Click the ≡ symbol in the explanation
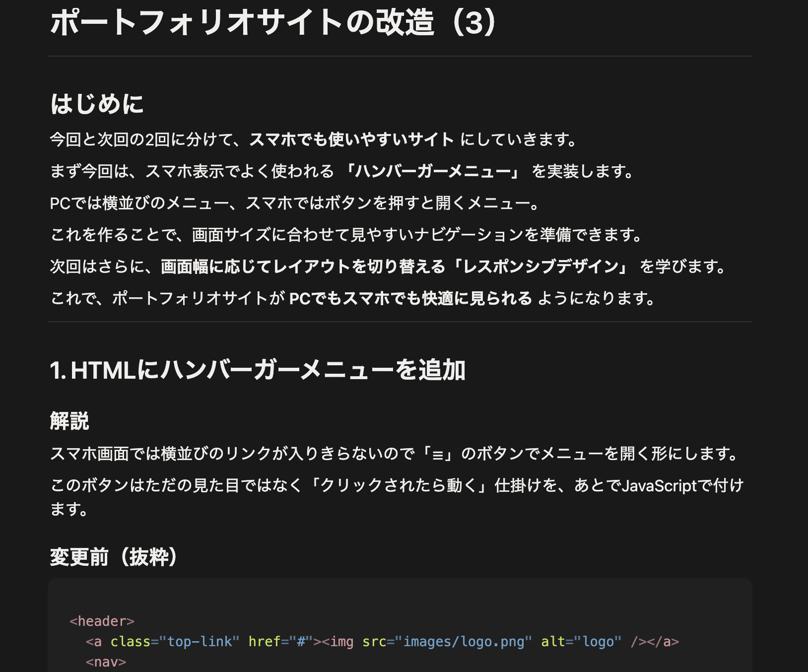This screenshot has height=672, width=808. pos(437,454)
